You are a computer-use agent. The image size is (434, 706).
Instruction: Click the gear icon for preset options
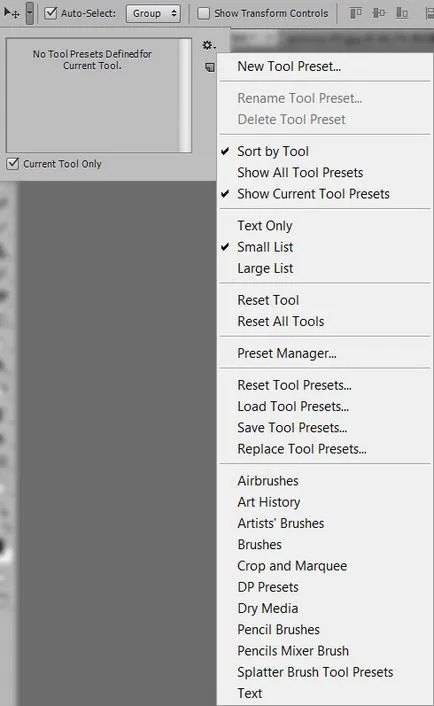(x=208, y=45)
